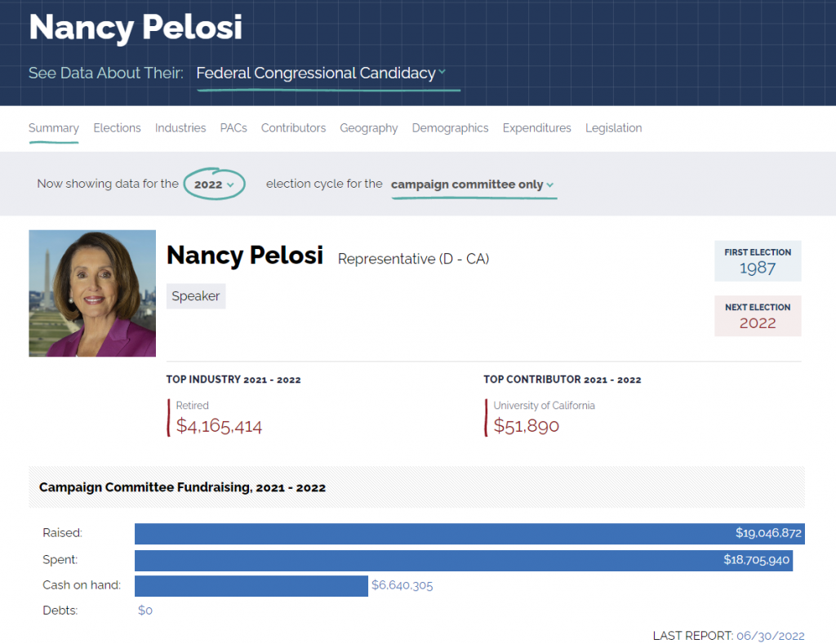Image resolution: width=836 pixels, height=644 pixels.
Task: Open the Federal Congressional Candidacy dropdown
Action: tap(321, 73)
